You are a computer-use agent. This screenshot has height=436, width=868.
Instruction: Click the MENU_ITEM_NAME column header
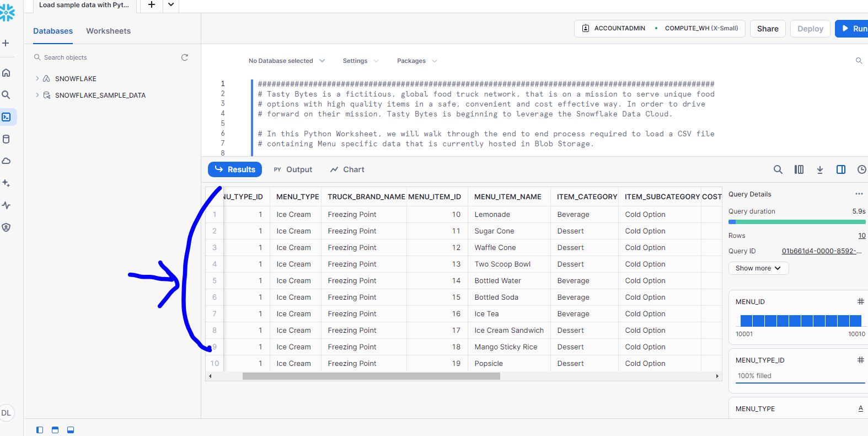[x=508, y=196]
